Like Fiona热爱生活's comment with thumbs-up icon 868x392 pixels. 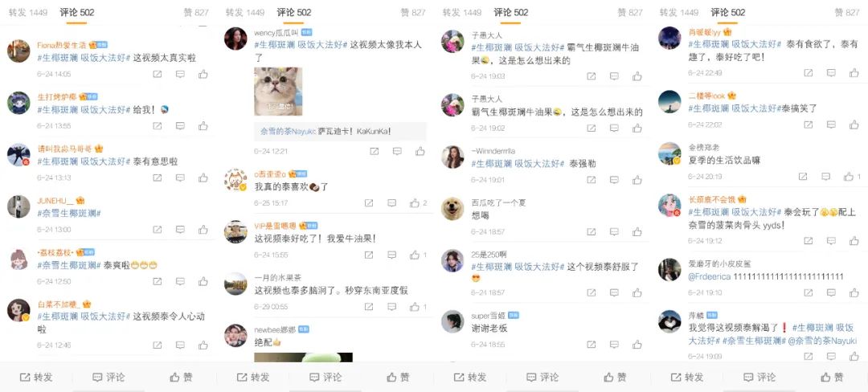coord(203,74)
